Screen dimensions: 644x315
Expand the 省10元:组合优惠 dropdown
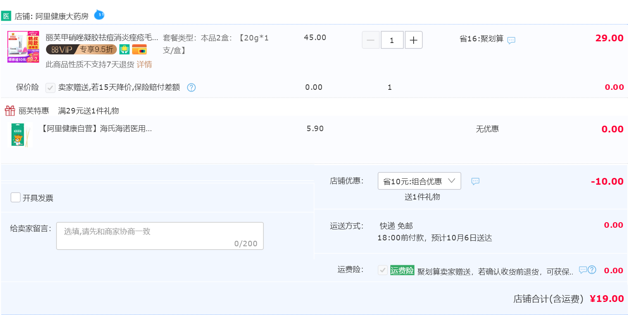[x=419, y=181]
